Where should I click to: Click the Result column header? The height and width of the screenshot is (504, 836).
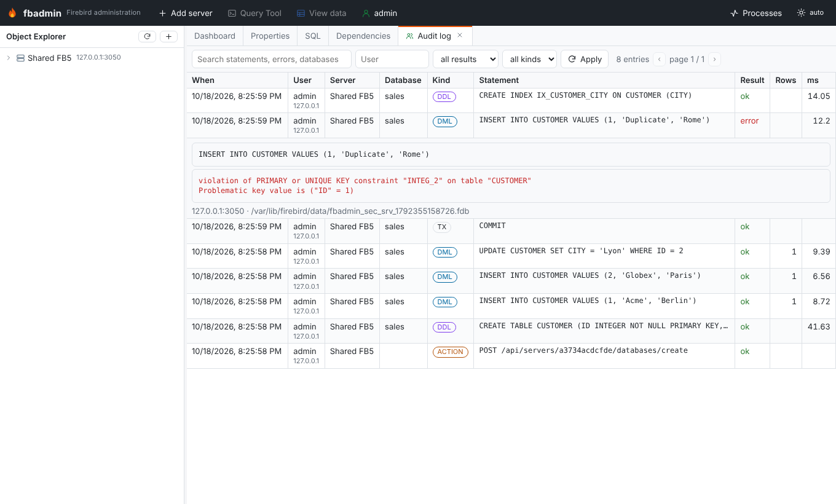tap(752, 80)
